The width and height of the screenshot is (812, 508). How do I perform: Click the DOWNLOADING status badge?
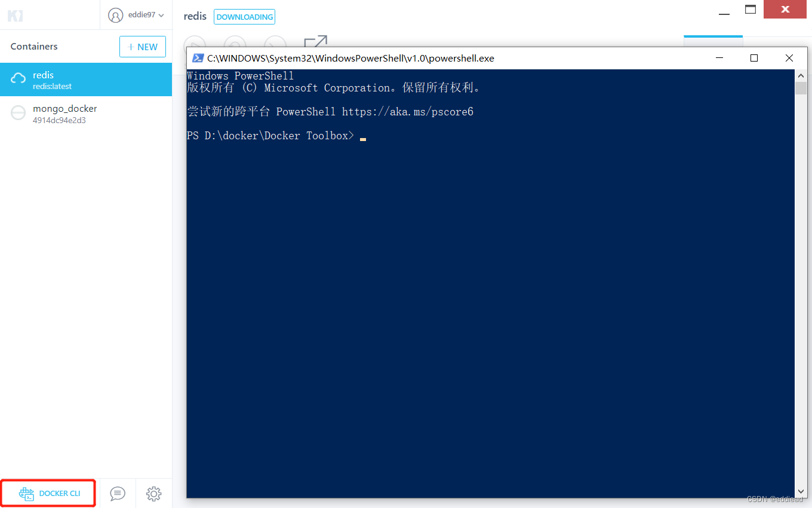(x=244, y=17)
